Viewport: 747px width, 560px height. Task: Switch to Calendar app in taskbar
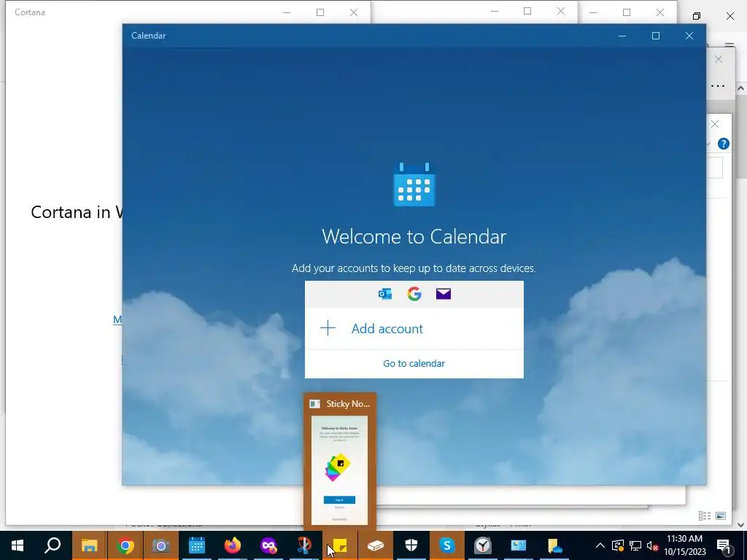(x=196, y=545)
